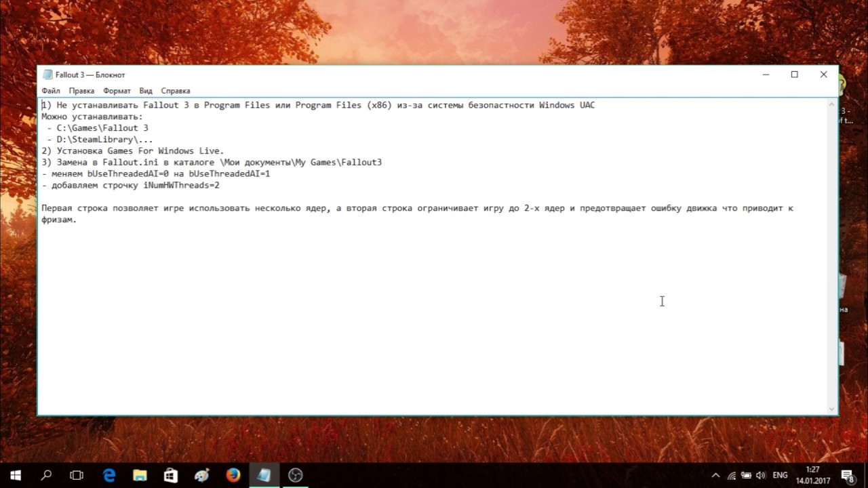Open the clock showing 1:27 14.01.2017
The width and height of the screenshot is (868, 488).
coord(812,475)
